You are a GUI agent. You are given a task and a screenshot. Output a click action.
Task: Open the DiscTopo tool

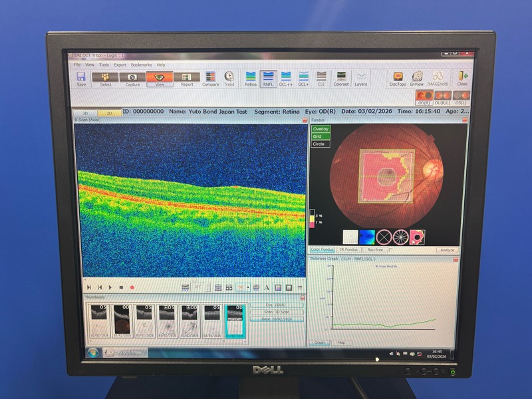398,78
